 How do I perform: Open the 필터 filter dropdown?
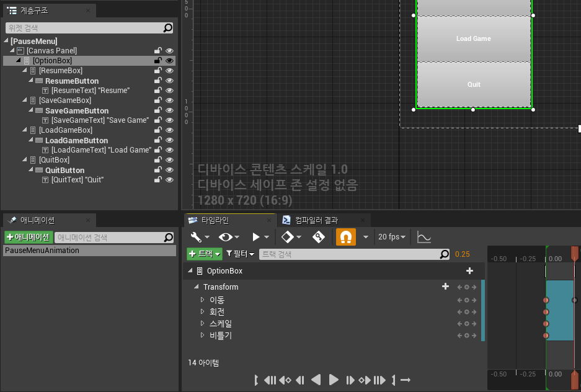pos(241,254)
